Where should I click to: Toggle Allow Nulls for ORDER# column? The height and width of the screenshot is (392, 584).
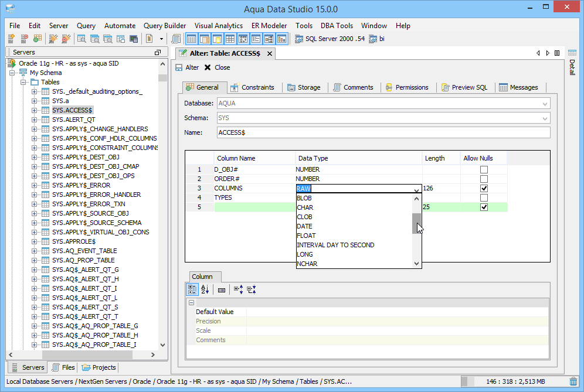(484, 179)
